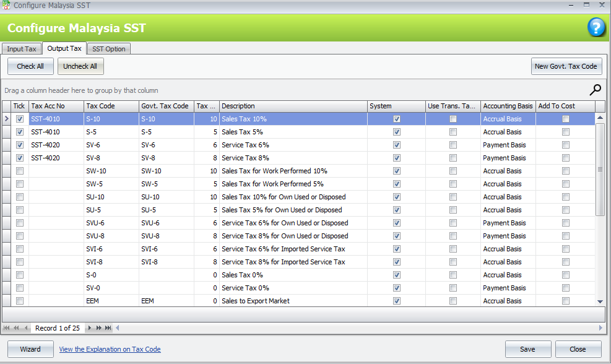Toggle Use Trans. Tax checkbox for SV-6
The width and height of the screenshot is (611, 364).
(x=453, y=145)
